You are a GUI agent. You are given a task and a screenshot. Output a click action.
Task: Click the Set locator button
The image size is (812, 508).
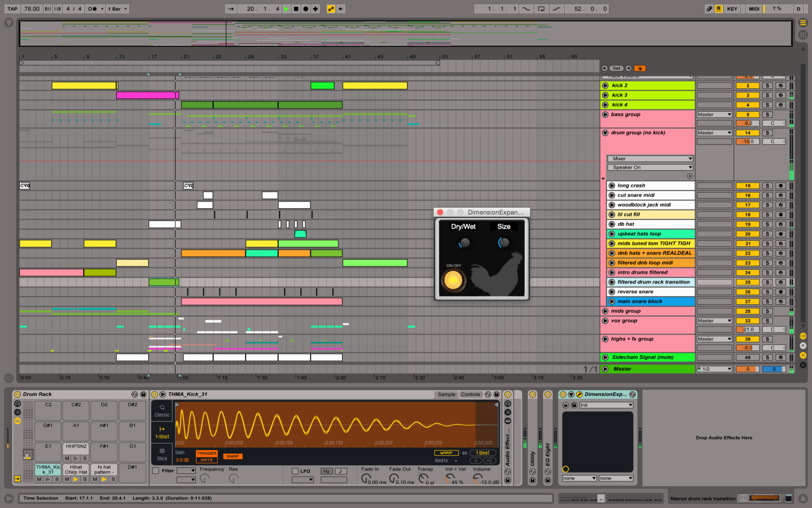(x=616, y=68)
